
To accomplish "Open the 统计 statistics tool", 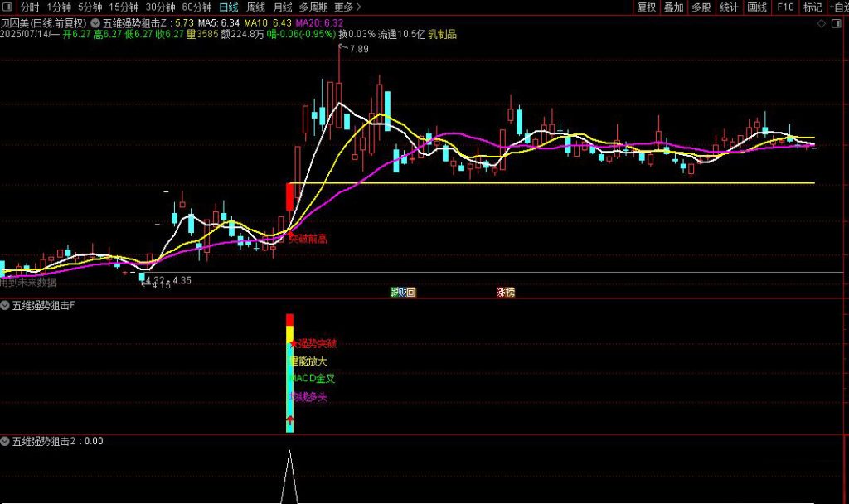I will [x=729, y=7].
